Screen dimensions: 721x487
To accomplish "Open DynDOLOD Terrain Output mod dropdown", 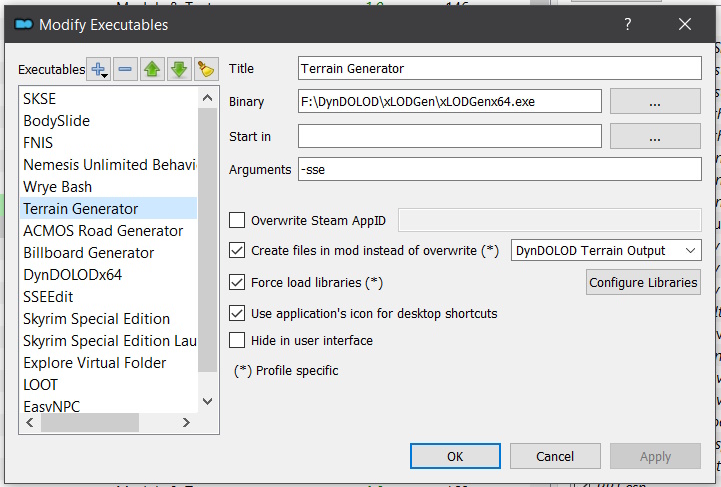I will click(x=606, y=251).
